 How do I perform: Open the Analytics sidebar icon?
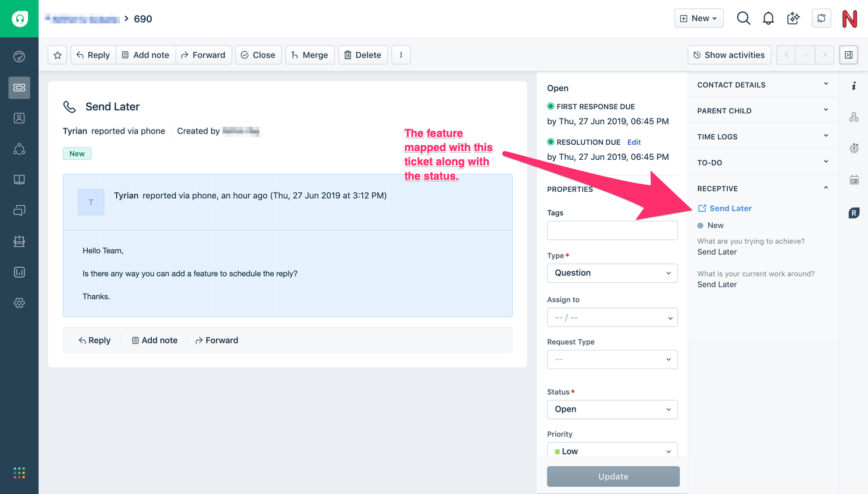pos(19,272)
